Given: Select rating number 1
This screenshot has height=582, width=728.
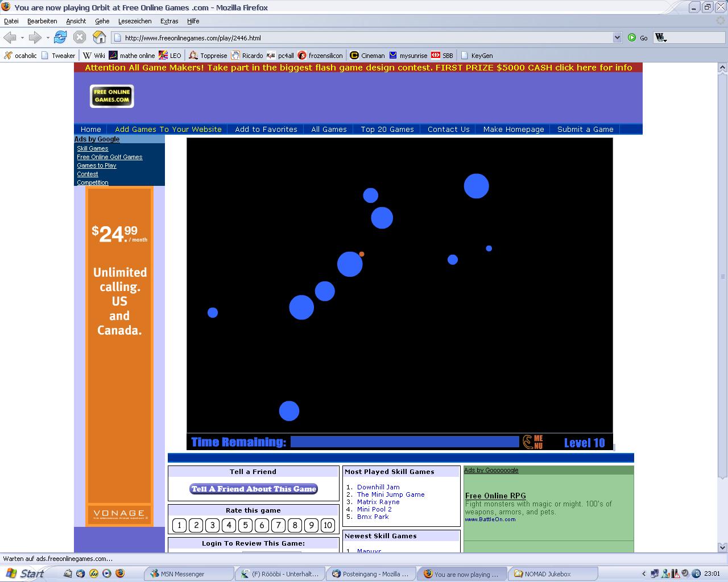Looking at the screenshot, I should [x=179, y=525].
